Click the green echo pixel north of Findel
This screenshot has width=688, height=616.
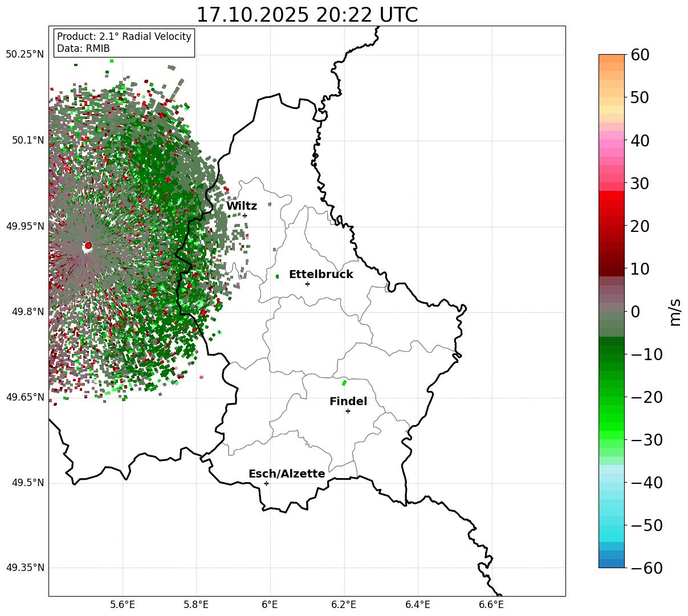(x=344, y=383)
